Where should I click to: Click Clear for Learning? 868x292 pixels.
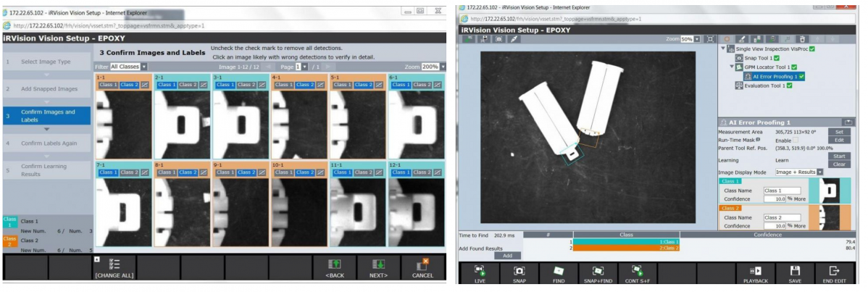[839, 164]
